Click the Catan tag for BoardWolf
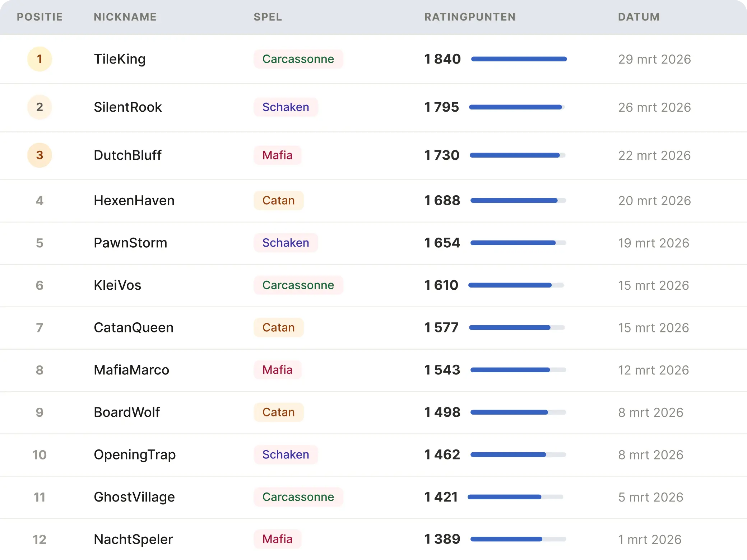The height and width of the screenshot is (560, 747). coord(278,412)
